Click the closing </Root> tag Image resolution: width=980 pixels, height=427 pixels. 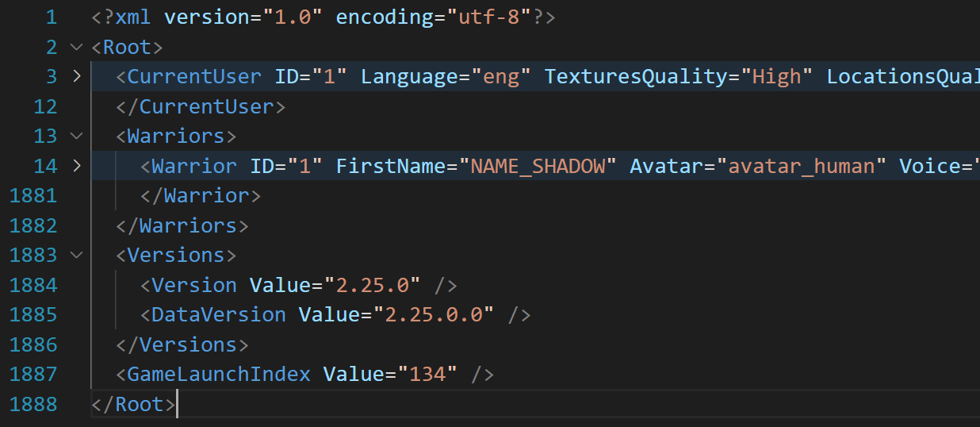(133, 404)
